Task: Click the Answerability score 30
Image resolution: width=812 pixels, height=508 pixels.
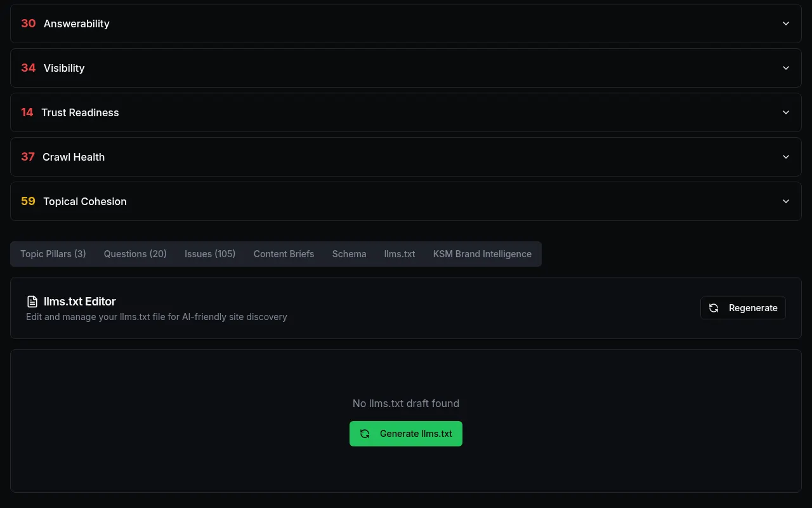Action: coord(29,23)
